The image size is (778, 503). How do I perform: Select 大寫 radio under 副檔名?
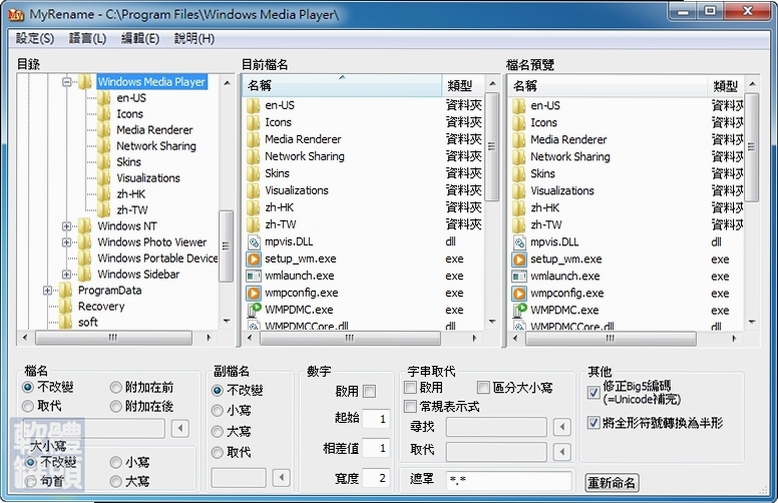point(217,432)
